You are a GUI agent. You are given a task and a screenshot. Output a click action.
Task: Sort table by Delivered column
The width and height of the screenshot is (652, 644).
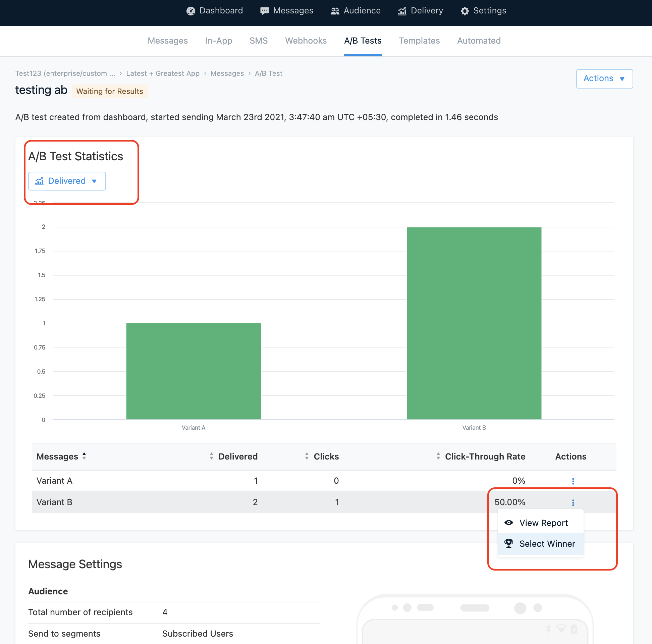[x=237, y=457]
